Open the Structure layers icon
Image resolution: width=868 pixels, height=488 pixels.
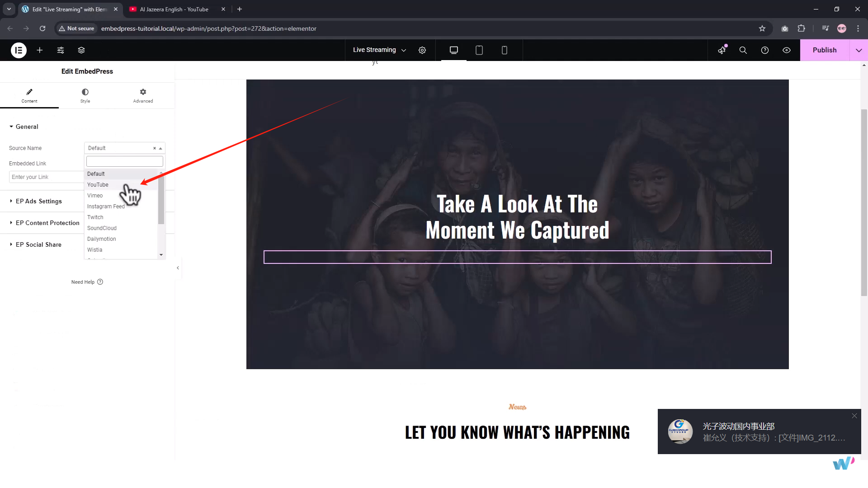pyautogui.click(x=81, y=50)
